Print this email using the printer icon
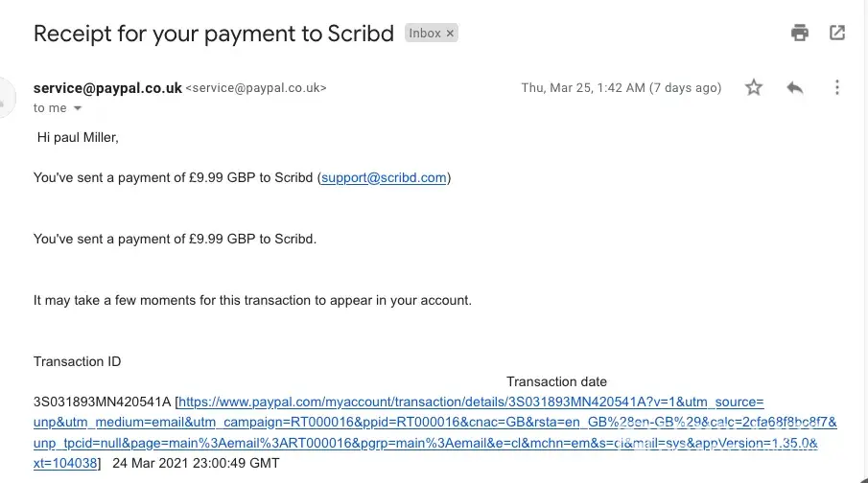Image resolution: width=868 pixels, height=483 pixels. (x=800, y=33)
